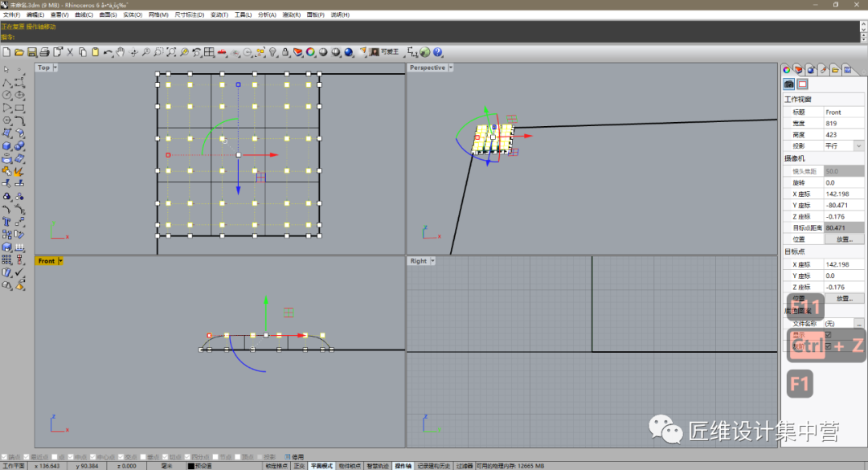The image size is (868, 470).
Task: Click the Zoom Window icon
Action: pyautogui.click(x=158, y=52)
